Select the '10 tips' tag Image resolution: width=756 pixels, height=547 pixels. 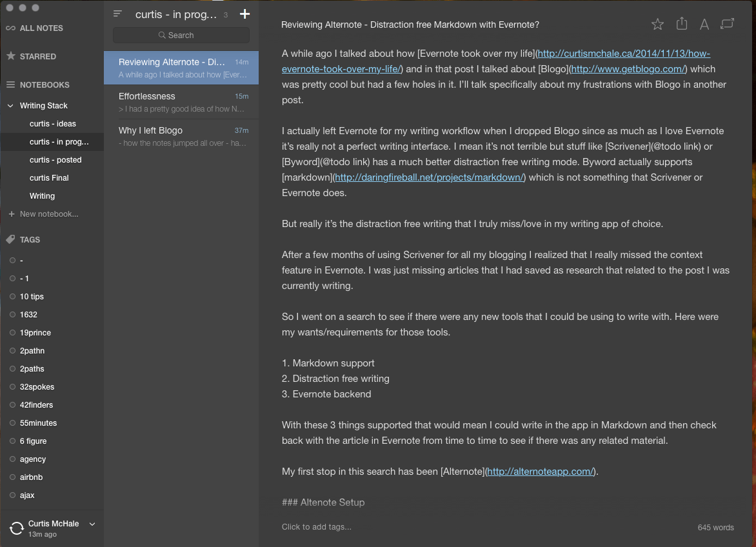click(32, 297)
